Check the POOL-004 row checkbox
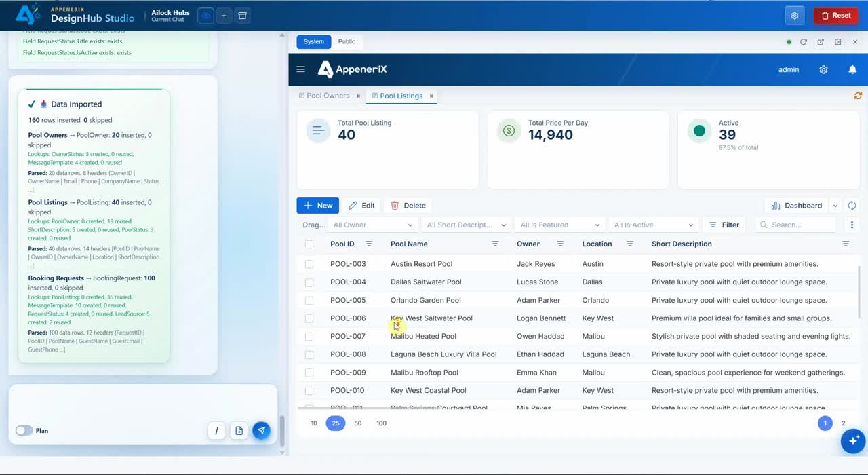Screen dimensions: 868x475 pyautogui.click(x=309, y=282)
